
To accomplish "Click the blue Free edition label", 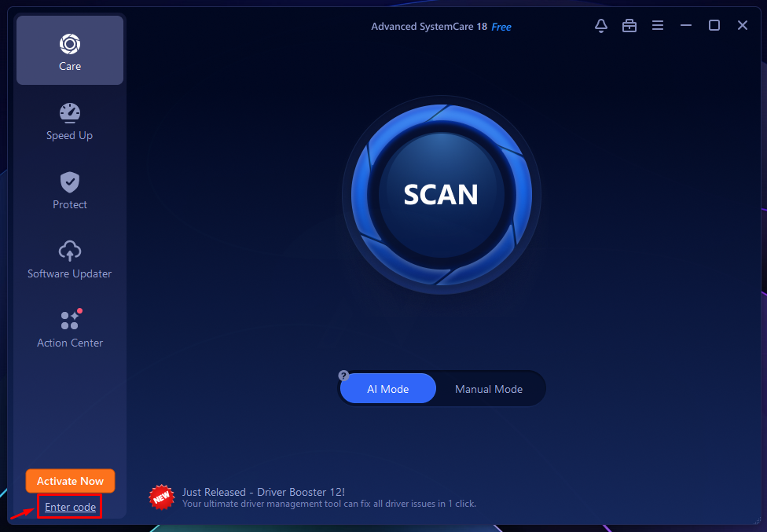I will [x=501, y=27].
